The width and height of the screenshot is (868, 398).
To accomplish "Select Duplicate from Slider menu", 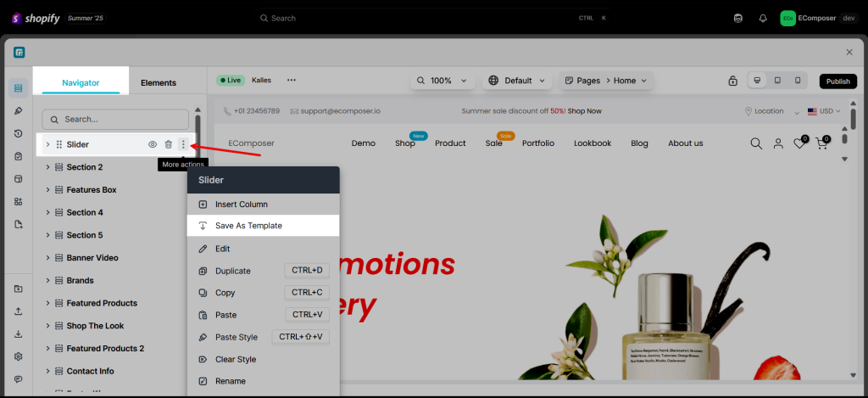I will pyautogui.click(x=263, y=271).
